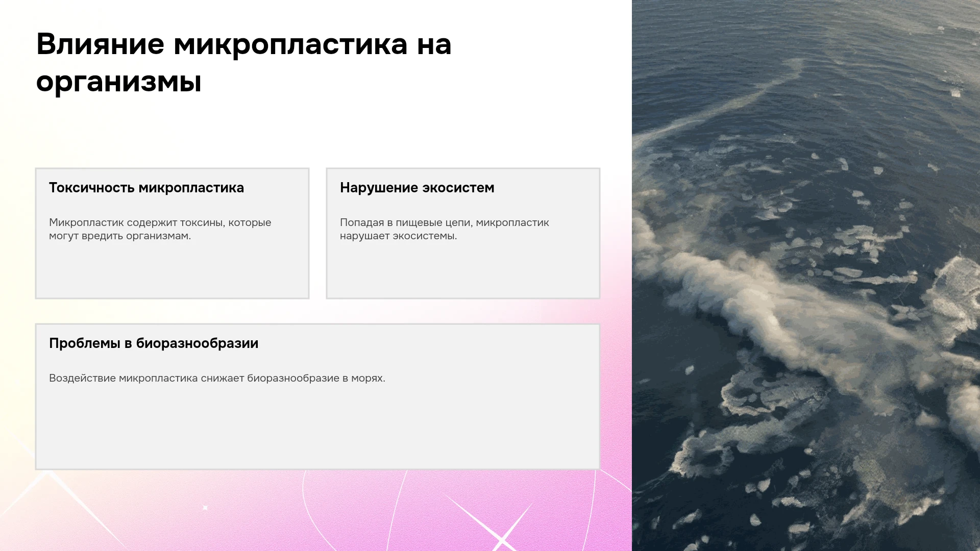Image resolution: width=980 pixels, height=551 pixels.
Task: Click the paragraph starting "Микропластик содержит токсины"
Action: tap(160, 229)
